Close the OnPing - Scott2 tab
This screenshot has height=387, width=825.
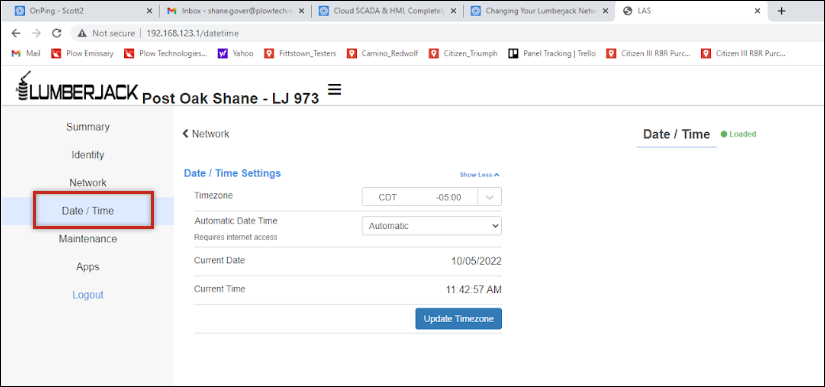(x=149, y=11)
